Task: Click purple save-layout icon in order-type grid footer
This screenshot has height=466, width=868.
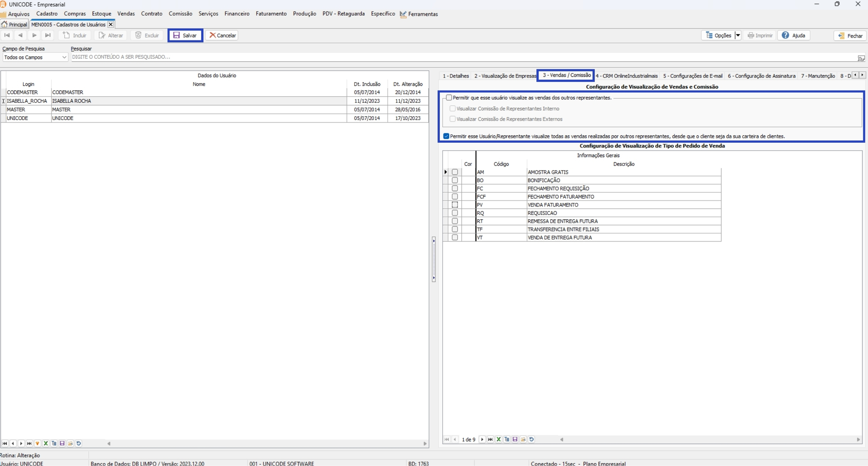Action: point(515,439)
